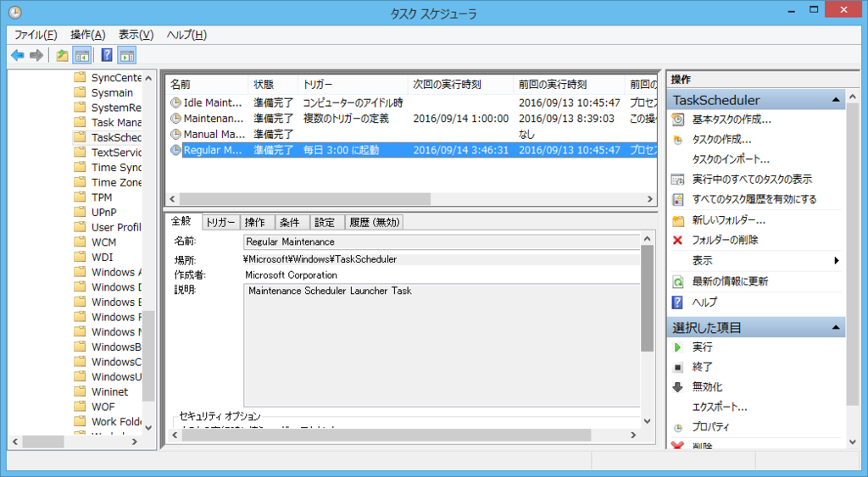The width and height of the screenshot is (868, 477).
Task: Click the 無効化 down-arrow icon
Action: (677, 387)
